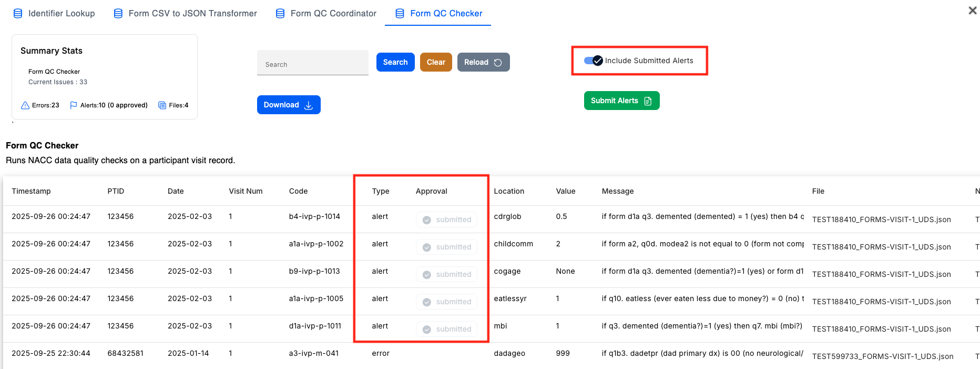Click submitted approval for childcomm row
The height and width of the screenshot is (369, 980).
click(447, 247)
